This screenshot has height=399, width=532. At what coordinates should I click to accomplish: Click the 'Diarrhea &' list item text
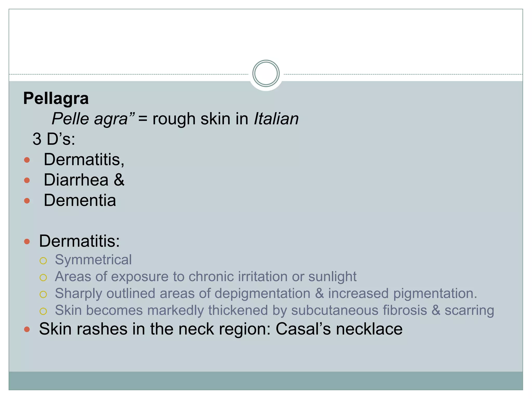pos(84,180)
